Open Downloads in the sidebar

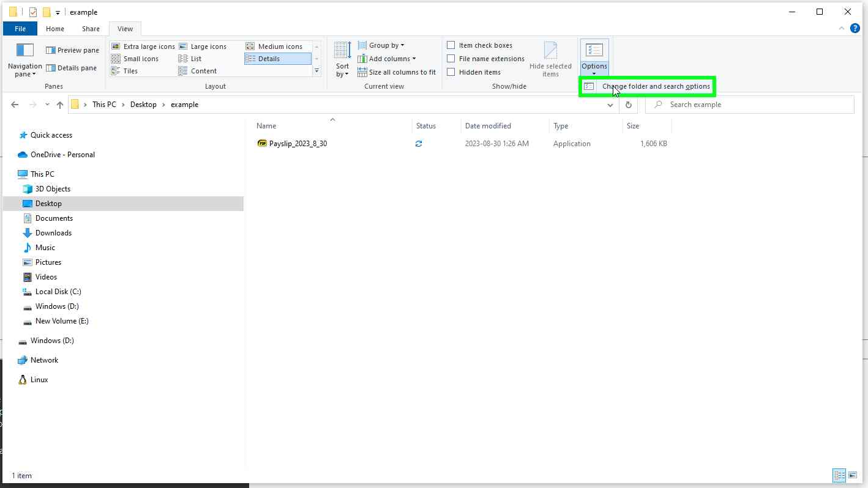[x=53, y=233]
